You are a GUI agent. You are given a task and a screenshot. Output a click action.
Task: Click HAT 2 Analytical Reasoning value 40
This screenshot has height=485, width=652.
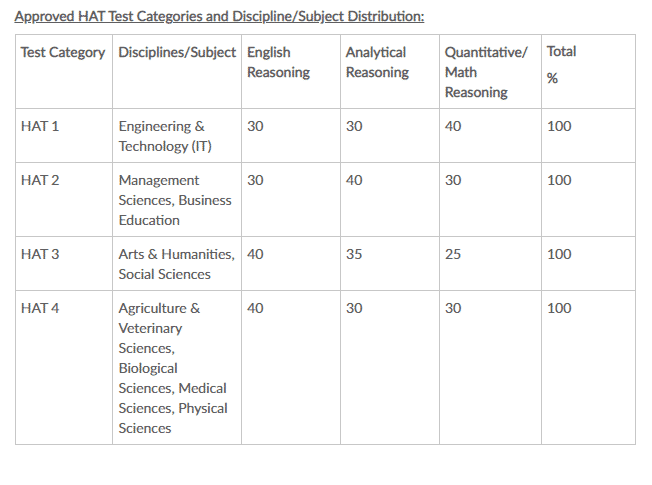coord(354,180)
